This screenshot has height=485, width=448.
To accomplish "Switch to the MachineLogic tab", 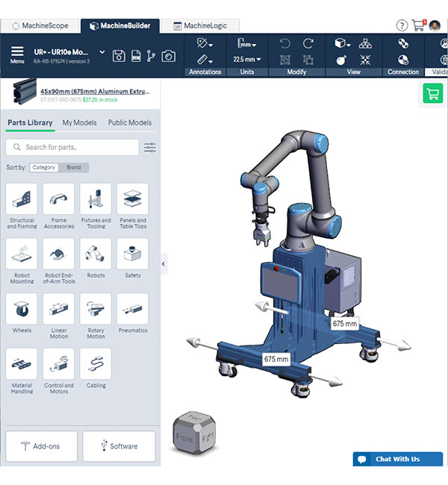I will (200, 25).
